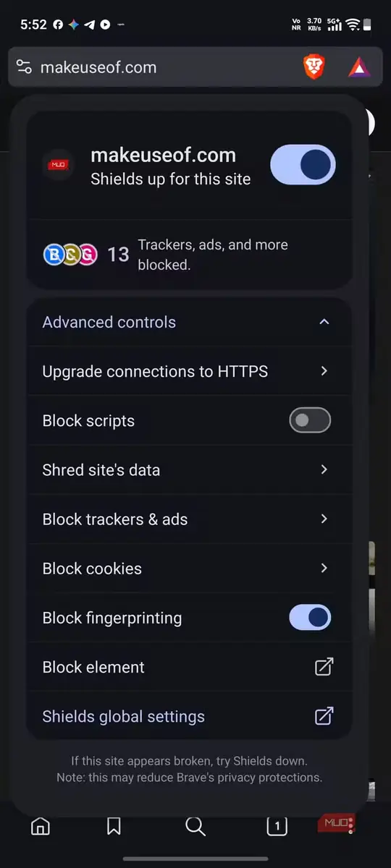View the 13 trackers and ads blocked
391x868 pixels.
(190, 255)
